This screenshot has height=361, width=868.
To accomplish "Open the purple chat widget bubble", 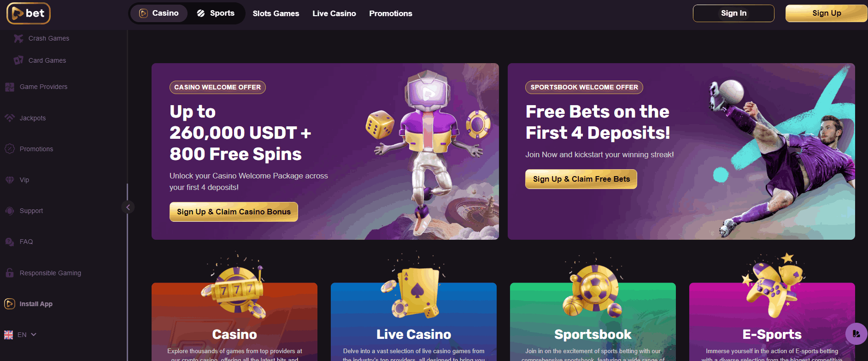I will [856, 334].
